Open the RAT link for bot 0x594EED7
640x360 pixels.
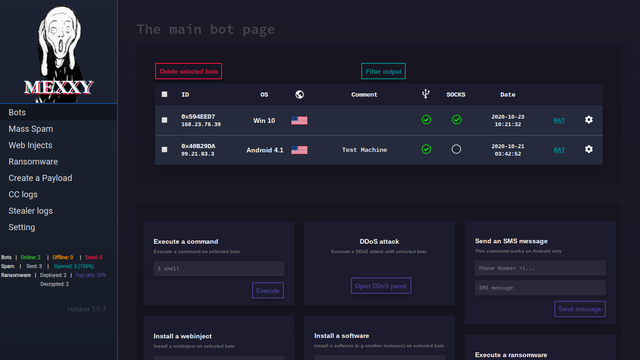coord(559,120)
